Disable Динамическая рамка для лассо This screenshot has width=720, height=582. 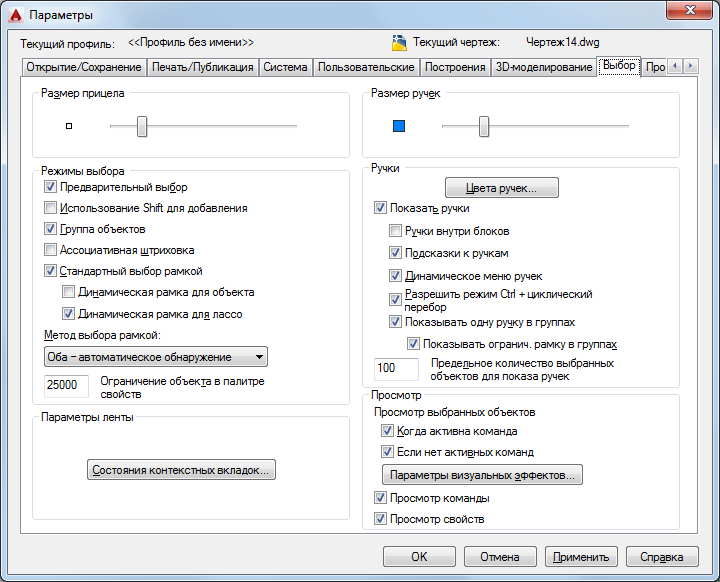click(68, 314)
